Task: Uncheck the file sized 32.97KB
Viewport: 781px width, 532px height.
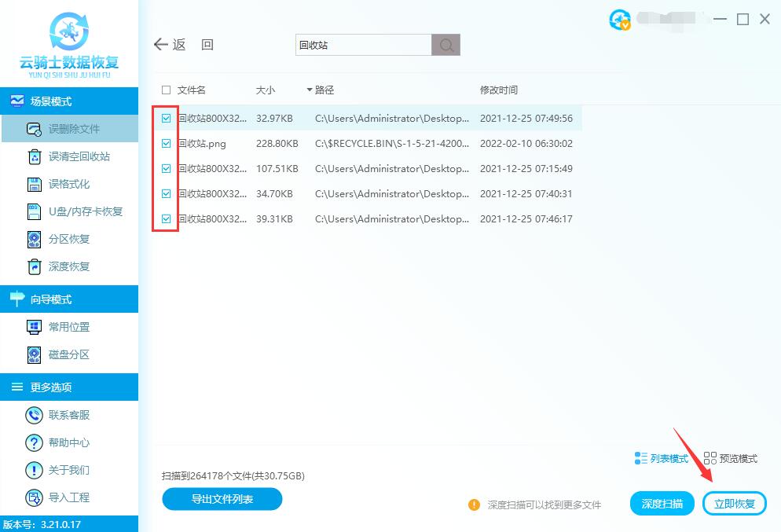Action: coord(166,119)
